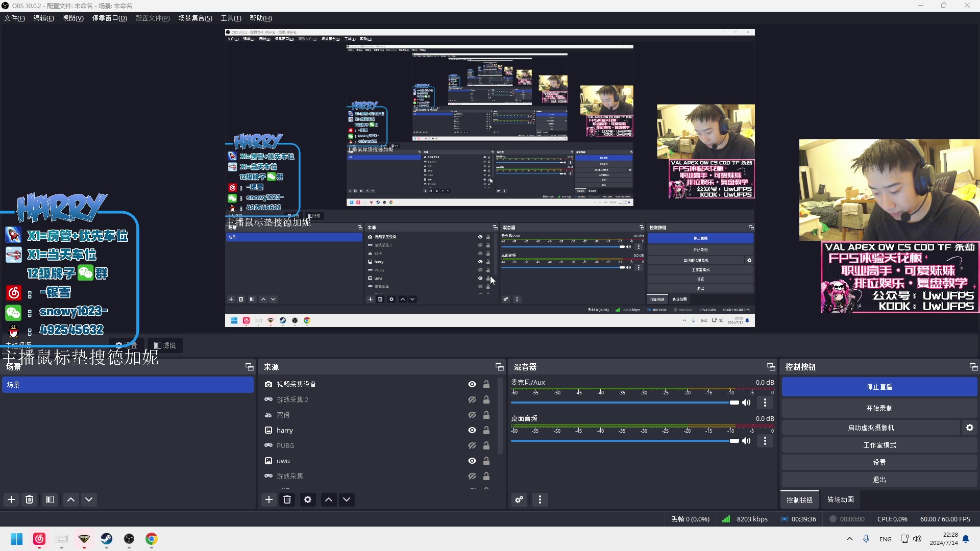Open the 工具(T) menu

(x=231, y=18)
